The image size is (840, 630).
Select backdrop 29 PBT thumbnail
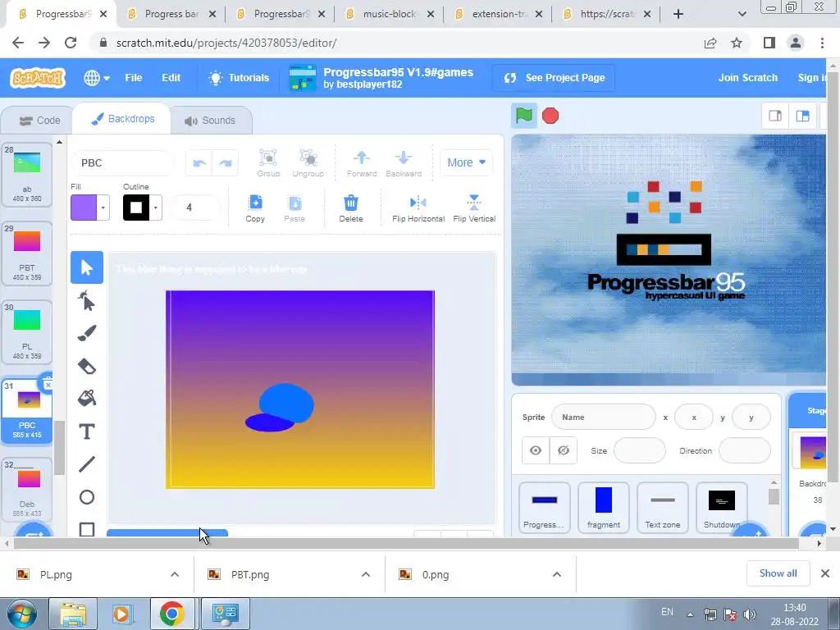point(27,253)
